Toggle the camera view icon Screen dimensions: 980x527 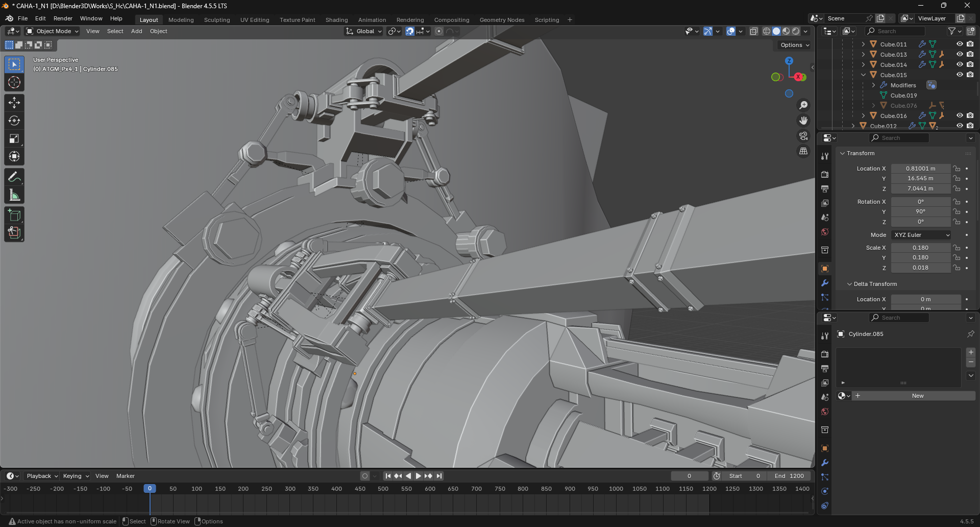point(803,136)
